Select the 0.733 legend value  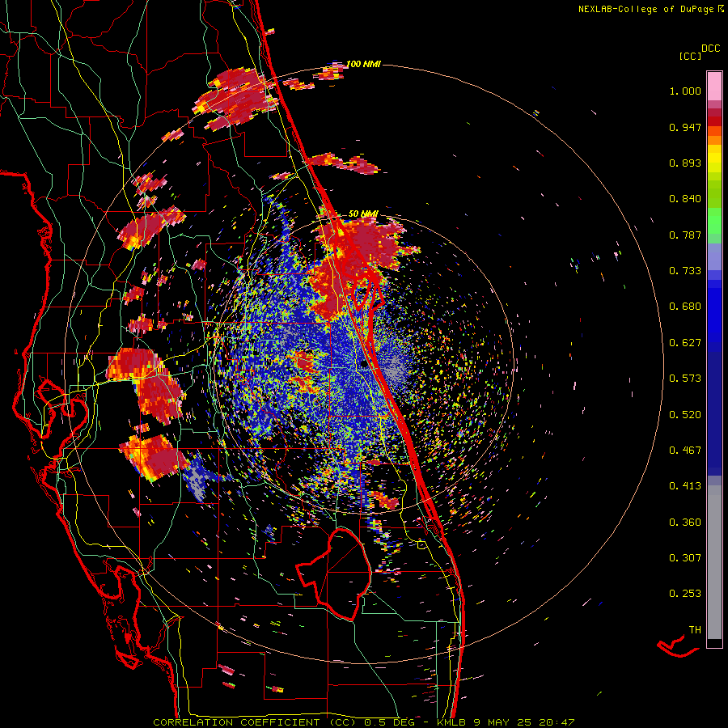point(685,271)
